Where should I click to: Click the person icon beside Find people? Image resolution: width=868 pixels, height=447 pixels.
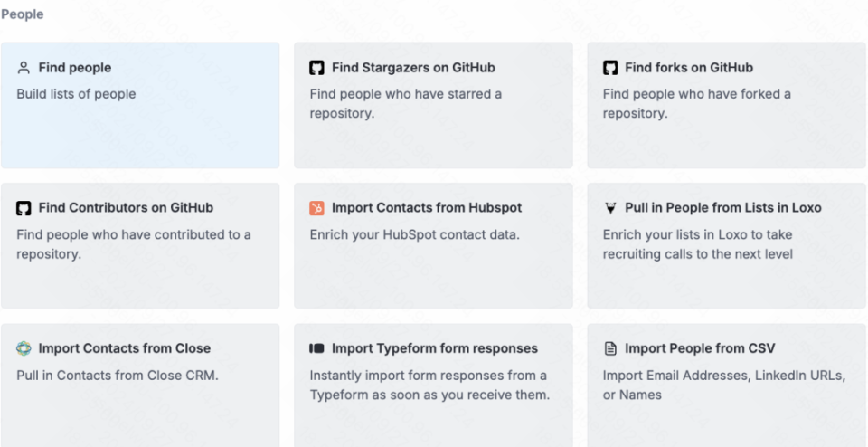(24, 68)
